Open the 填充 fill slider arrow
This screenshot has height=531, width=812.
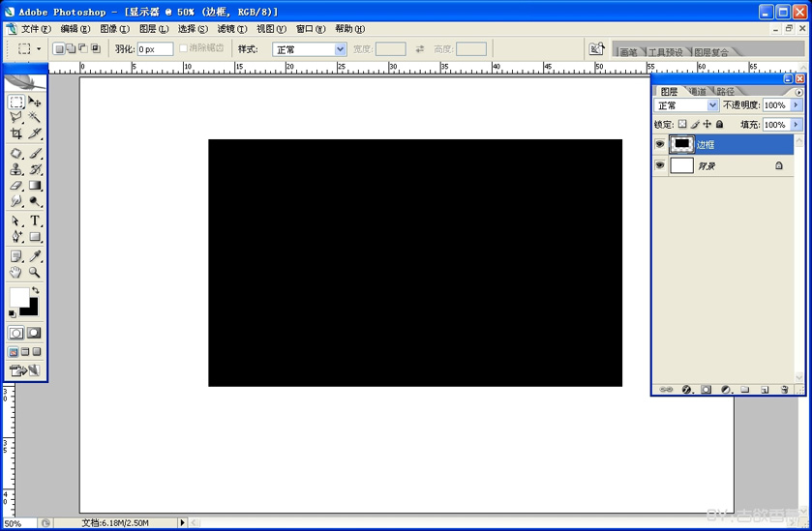(796, 125)
